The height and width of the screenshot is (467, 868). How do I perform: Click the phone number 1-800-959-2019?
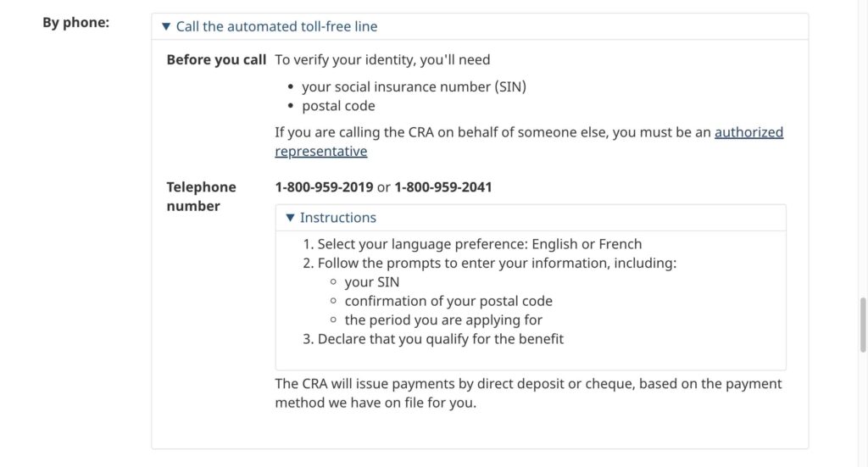(324, 186)
